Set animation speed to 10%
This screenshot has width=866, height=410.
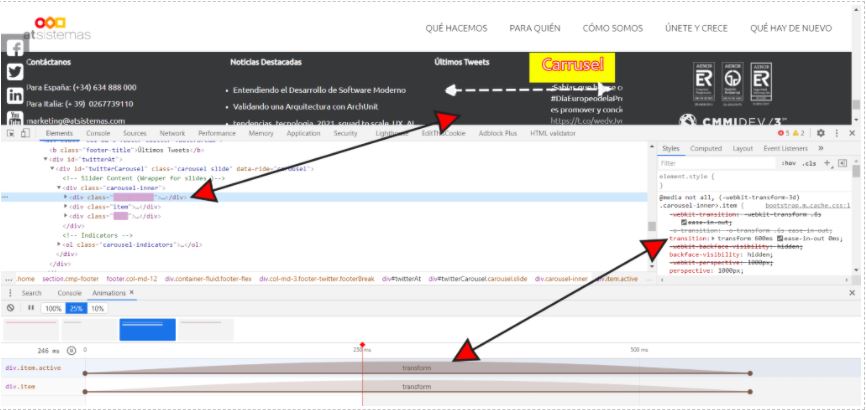pyautogui.click(x=97, y=308)
